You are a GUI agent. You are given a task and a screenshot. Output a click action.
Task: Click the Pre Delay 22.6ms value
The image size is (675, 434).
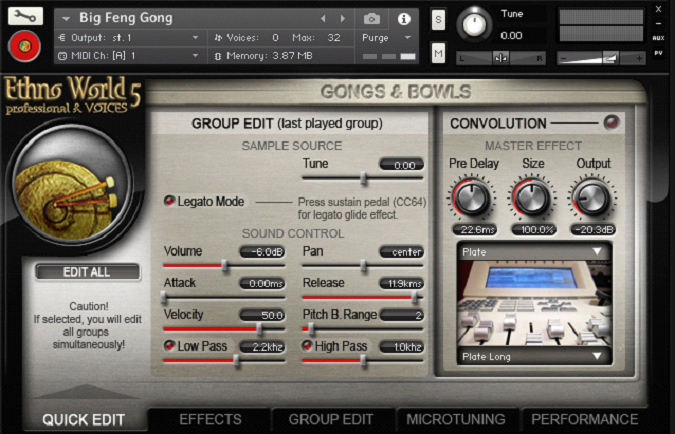(x=474, y=229)
